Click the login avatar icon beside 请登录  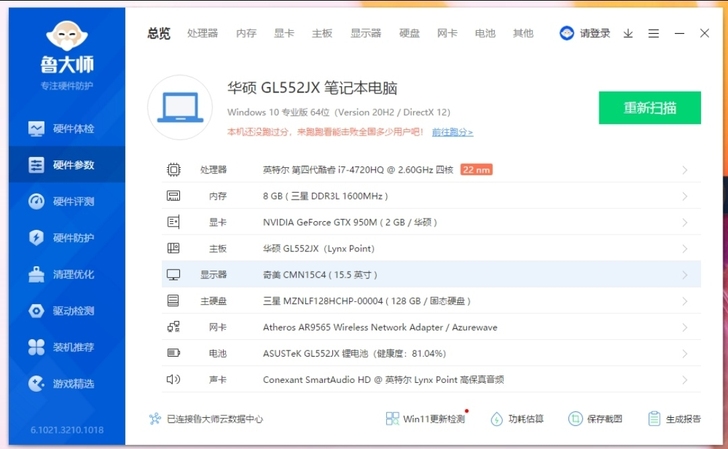click(567, 33)
